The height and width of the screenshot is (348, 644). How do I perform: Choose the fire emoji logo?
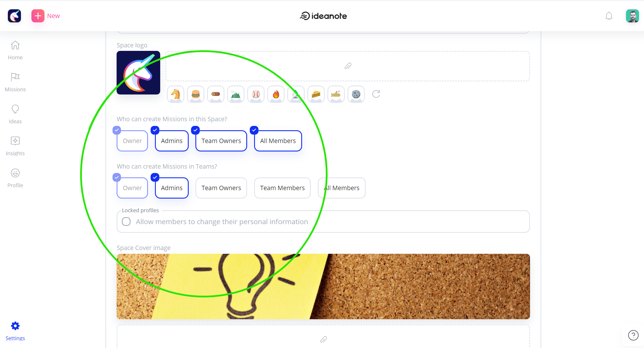click(276, 94)
